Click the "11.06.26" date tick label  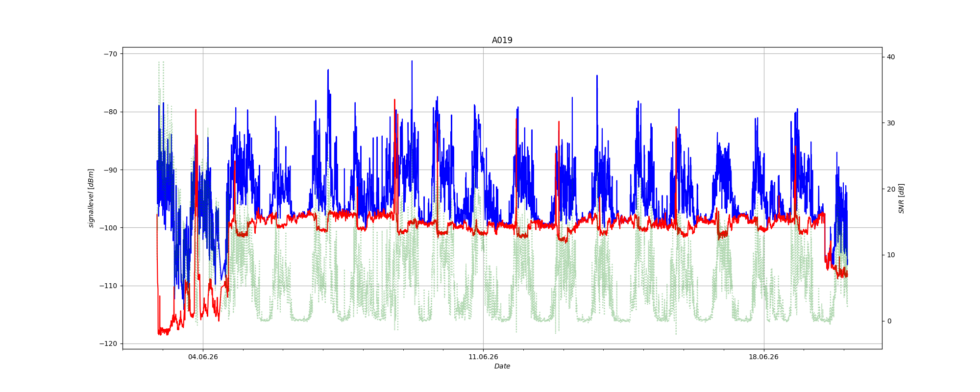[483, 357]
